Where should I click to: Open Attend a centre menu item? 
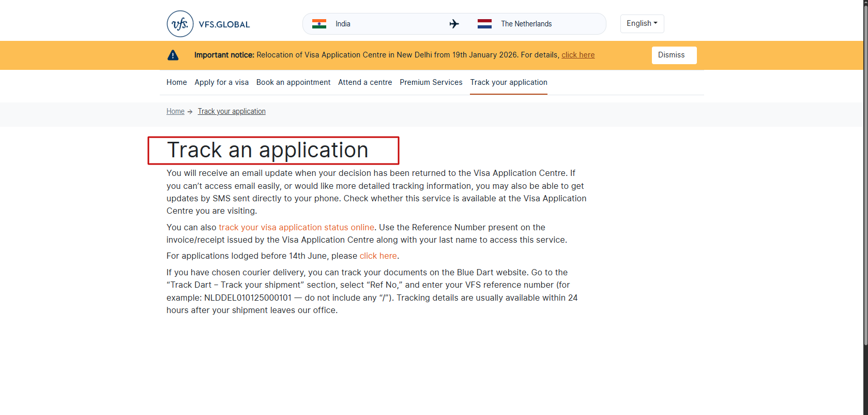365,82
